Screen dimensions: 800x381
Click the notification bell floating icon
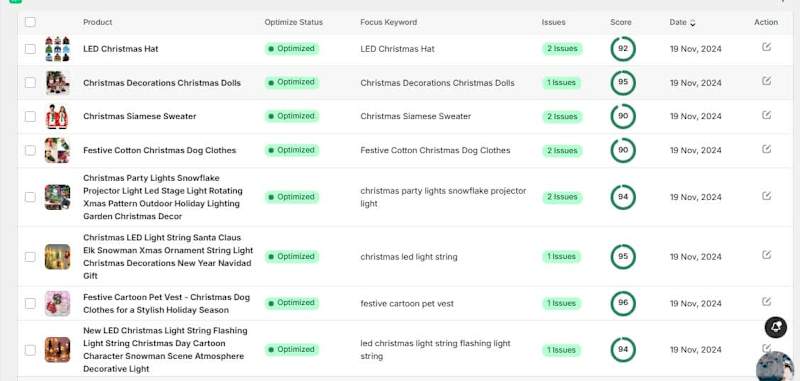click(x=776, y=327)
